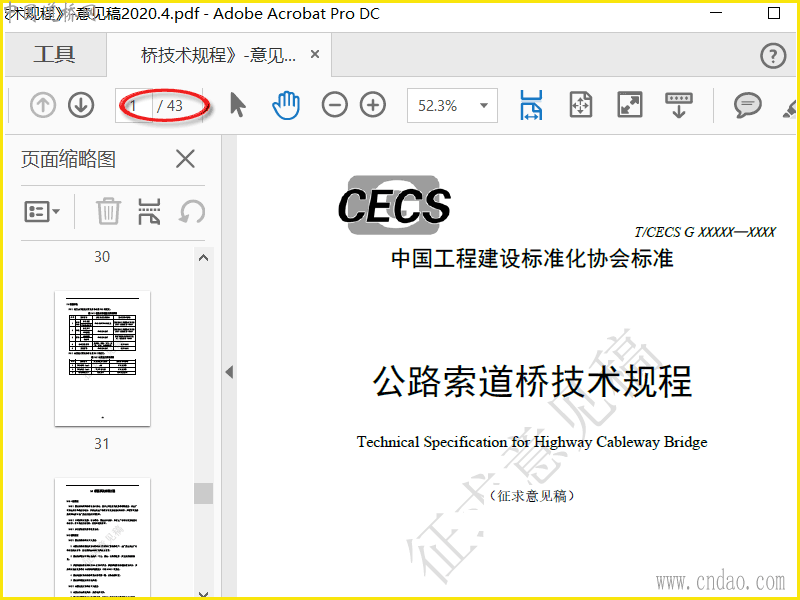800x600 pixels.
Task: Open the 52.3% zoom level dropdown
Action: coord(452,106)
